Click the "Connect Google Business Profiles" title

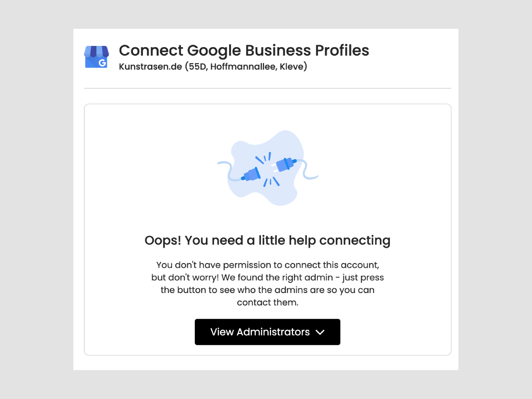pos(244,50)
